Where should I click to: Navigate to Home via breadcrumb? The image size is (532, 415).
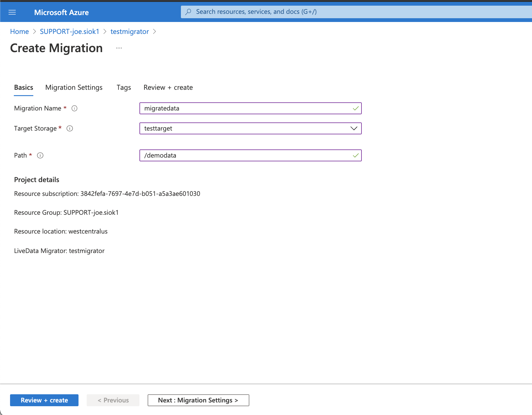pyautogui.click(x=19, y=31)
